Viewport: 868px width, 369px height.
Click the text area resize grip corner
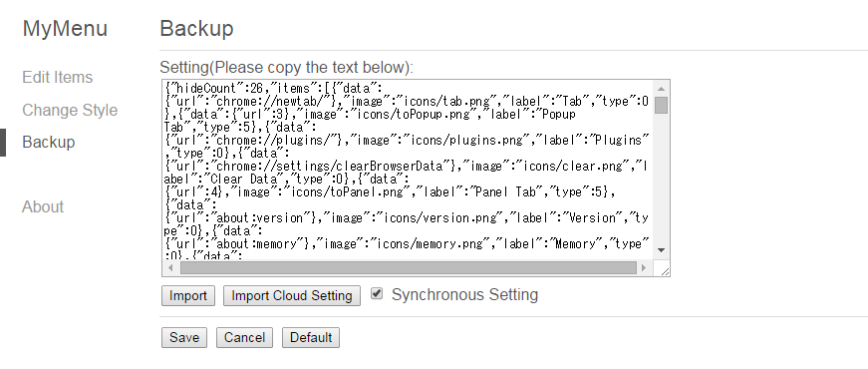pyautogui.click(x=665, y=270)
